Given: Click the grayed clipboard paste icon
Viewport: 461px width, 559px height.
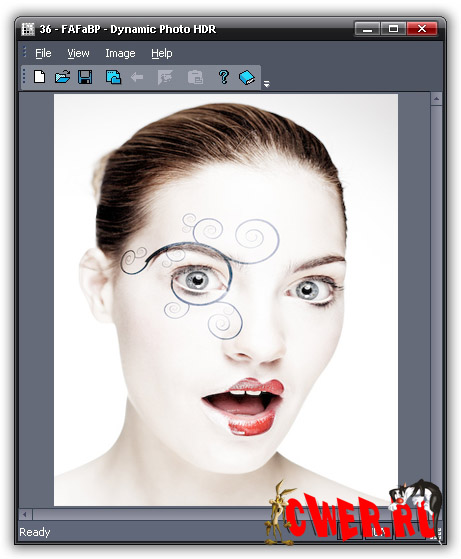Looking at the screenshot, I should tap(195, 77).
